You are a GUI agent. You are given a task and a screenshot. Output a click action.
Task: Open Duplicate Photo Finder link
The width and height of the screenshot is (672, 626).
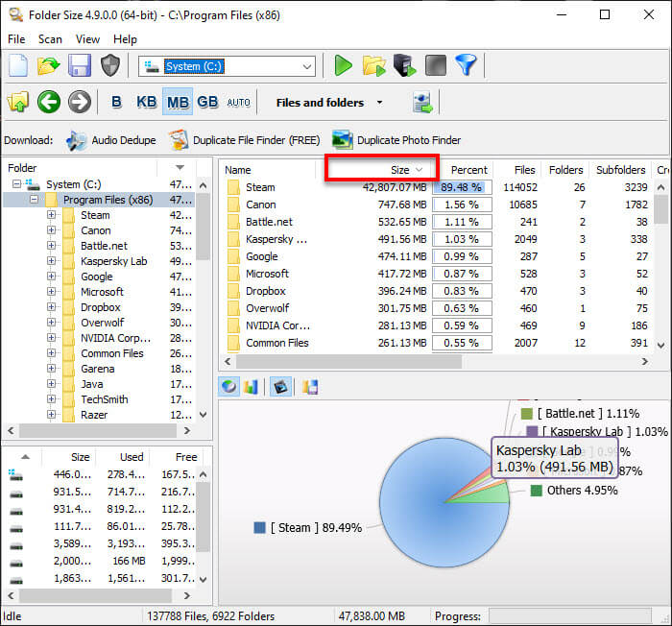409,140
